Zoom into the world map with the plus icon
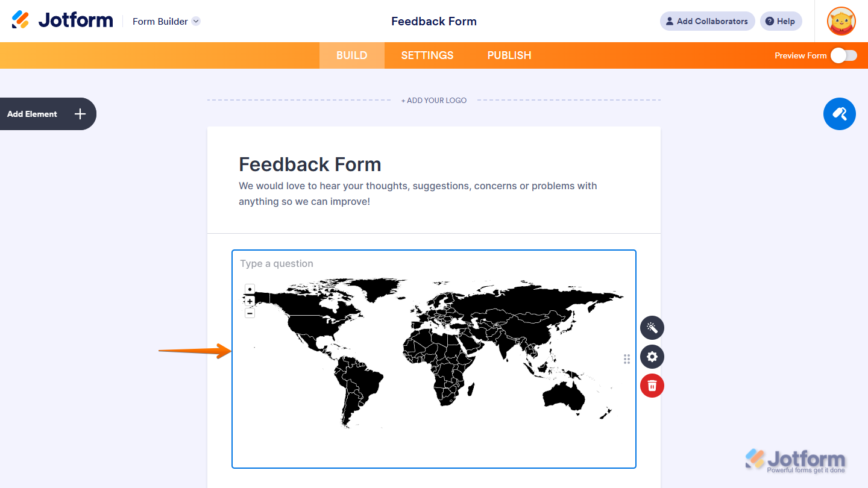Image resolution: width=868 pixels, height=488 pixels. 250,301
